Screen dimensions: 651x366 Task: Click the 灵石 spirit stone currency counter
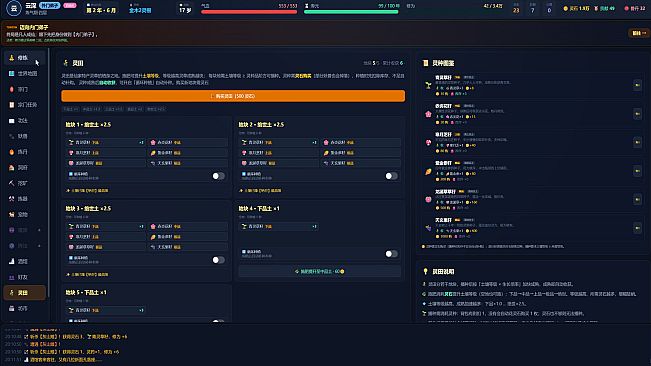coord(576,8)
